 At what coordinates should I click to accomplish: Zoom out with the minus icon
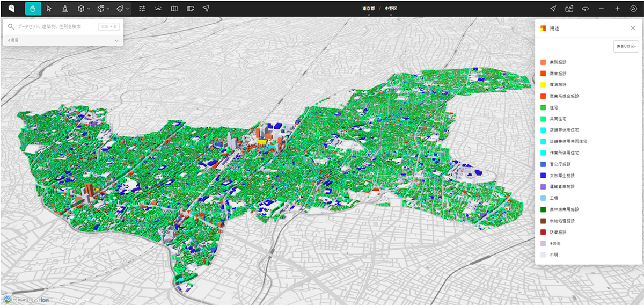pyautogui.click(x=601, y=9)
